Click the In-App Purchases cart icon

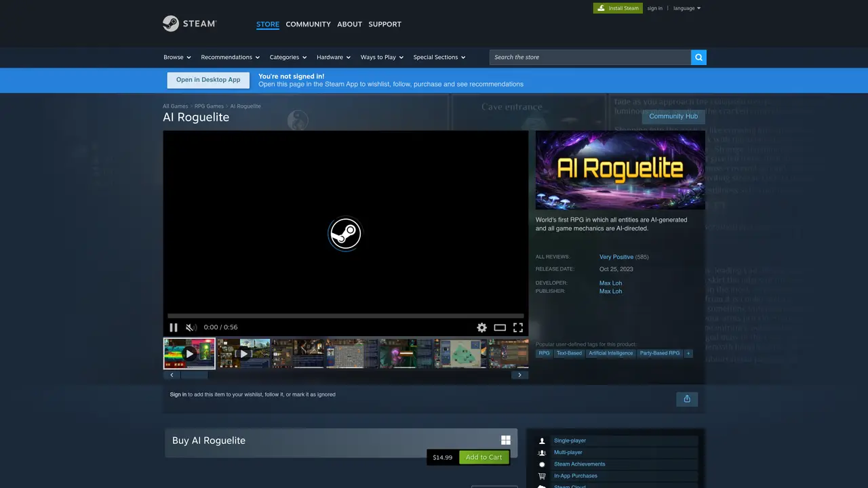[542, 476]
